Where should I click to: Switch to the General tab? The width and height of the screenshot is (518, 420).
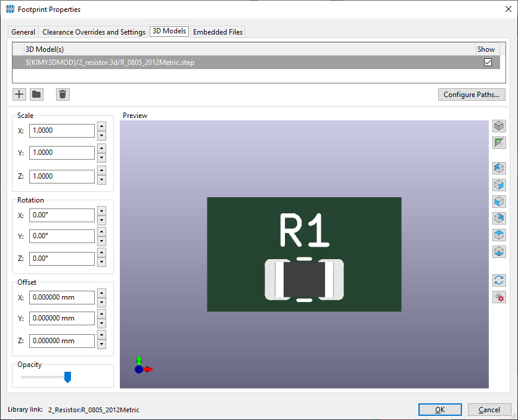click(23, 32)
